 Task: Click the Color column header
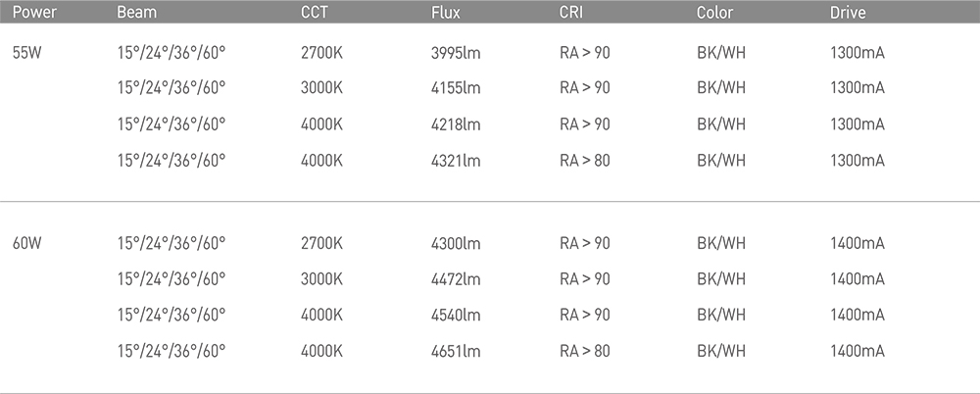click(715, 13)
